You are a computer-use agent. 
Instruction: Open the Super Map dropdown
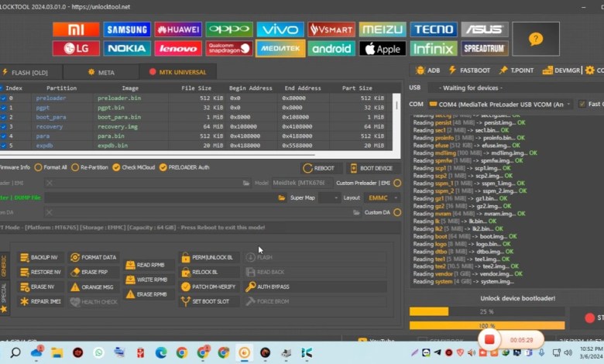pos(330,197)
